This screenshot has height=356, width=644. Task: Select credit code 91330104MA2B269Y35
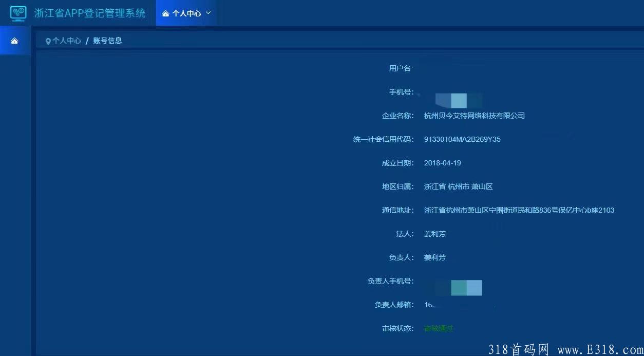tap(462, 139)
